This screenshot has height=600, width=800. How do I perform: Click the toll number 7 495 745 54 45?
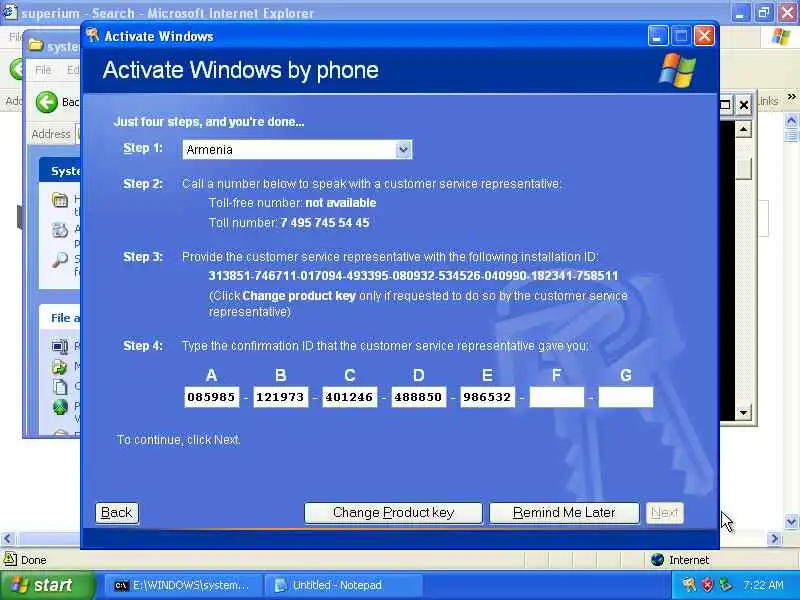click(x=325, y=223)
